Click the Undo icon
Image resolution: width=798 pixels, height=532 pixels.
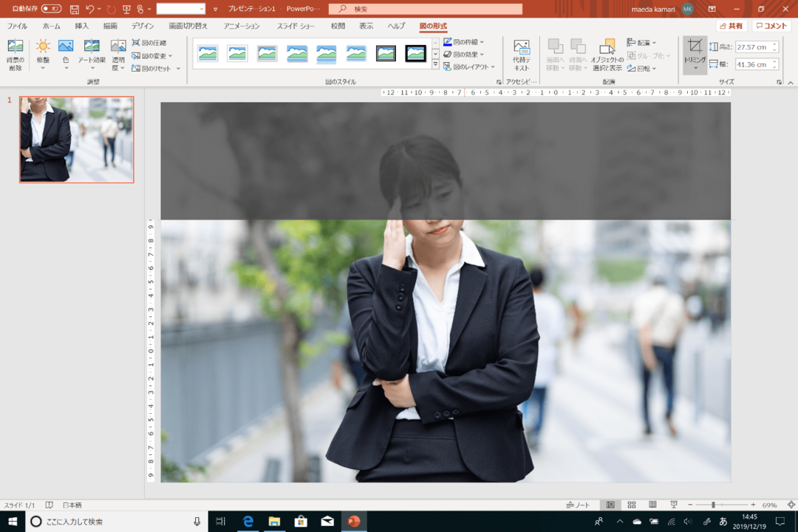click(x=90, y=9)
